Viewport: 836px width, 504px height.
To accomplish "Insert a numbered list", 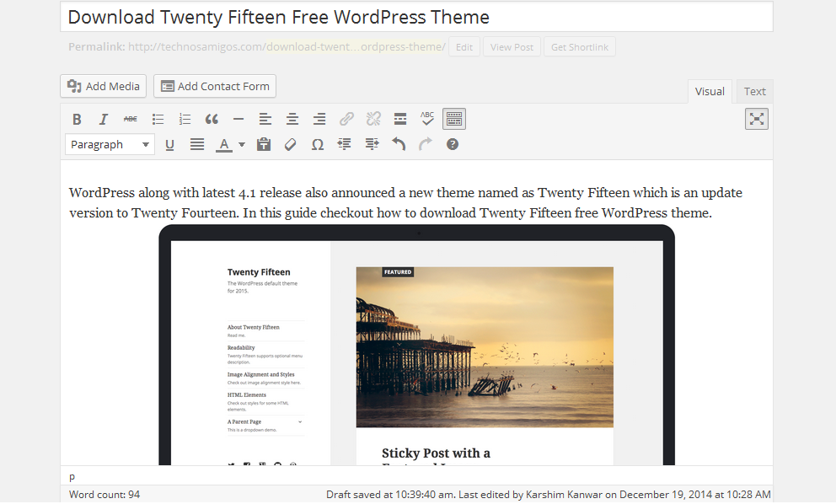I will pyautogui.click(x=185, y=120).
